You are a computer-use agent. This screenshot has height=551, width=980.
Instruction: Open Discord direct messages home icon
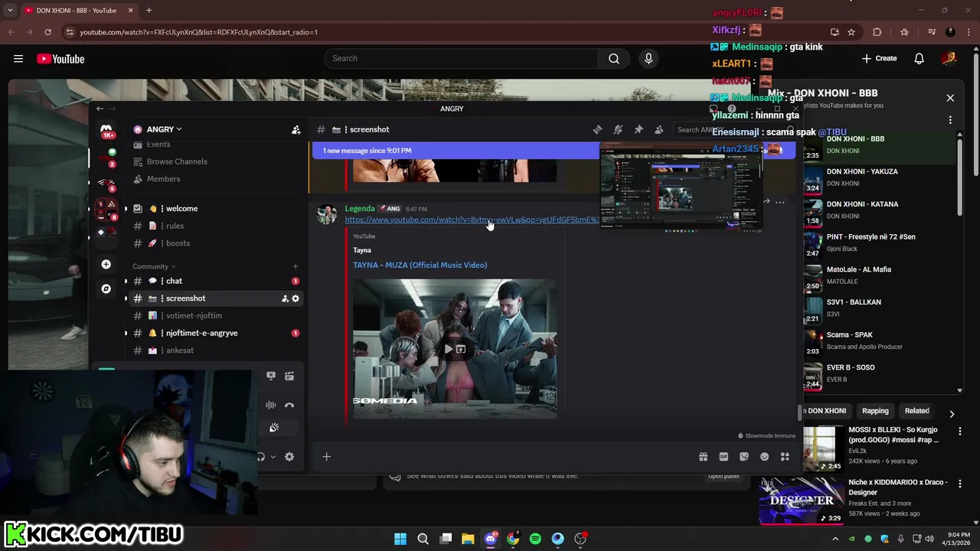[x=106, y=132]
